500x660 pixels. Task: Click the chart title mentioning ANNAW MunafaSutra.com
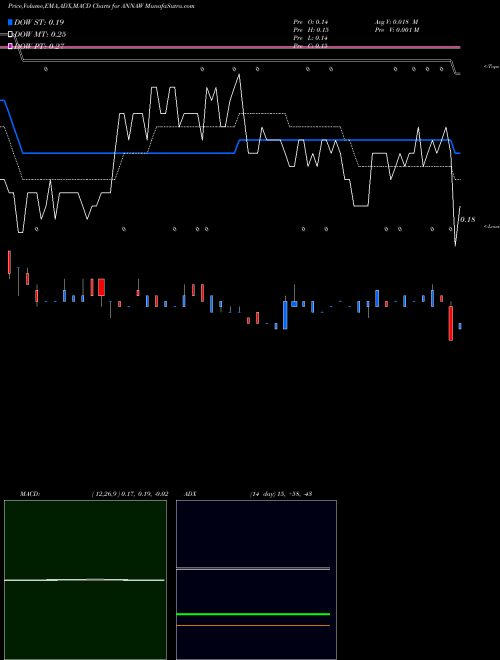(101, 6)
